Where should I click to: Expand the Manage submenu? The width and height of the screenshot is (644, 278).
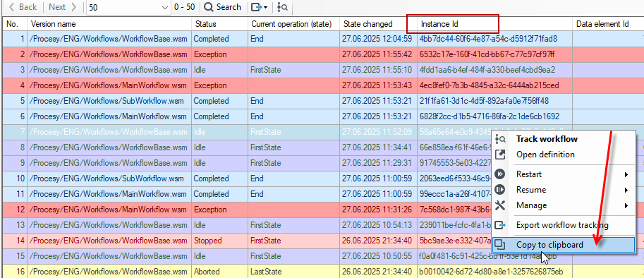[563, 205]
